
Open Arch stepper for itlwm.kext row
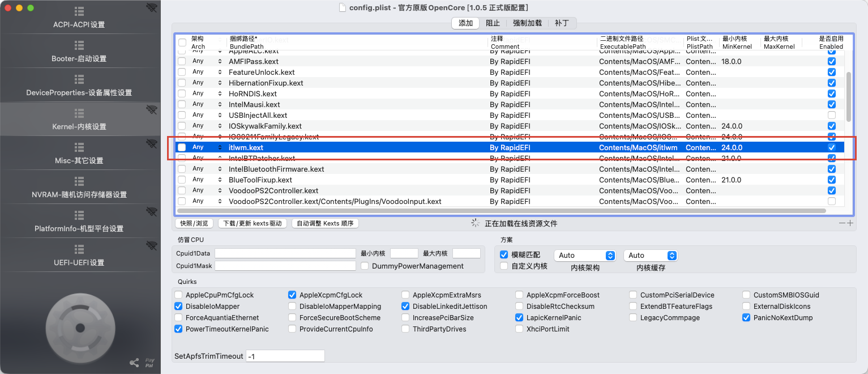(220, 147)
